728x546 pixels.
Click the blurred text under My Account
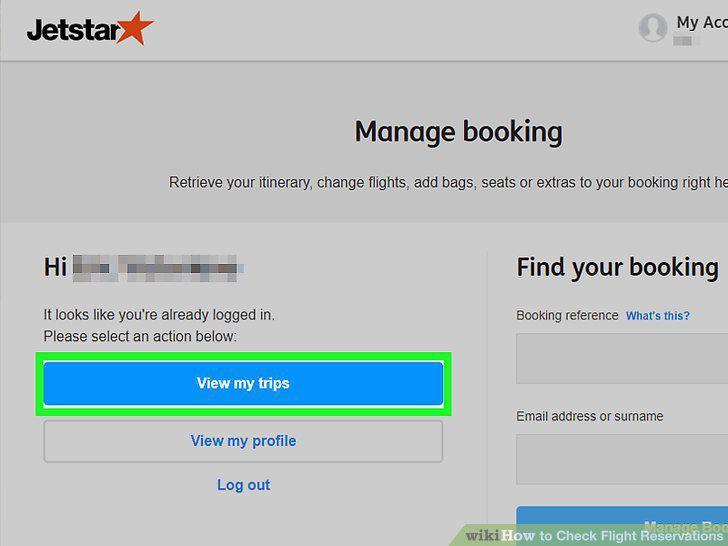[686, 41]
